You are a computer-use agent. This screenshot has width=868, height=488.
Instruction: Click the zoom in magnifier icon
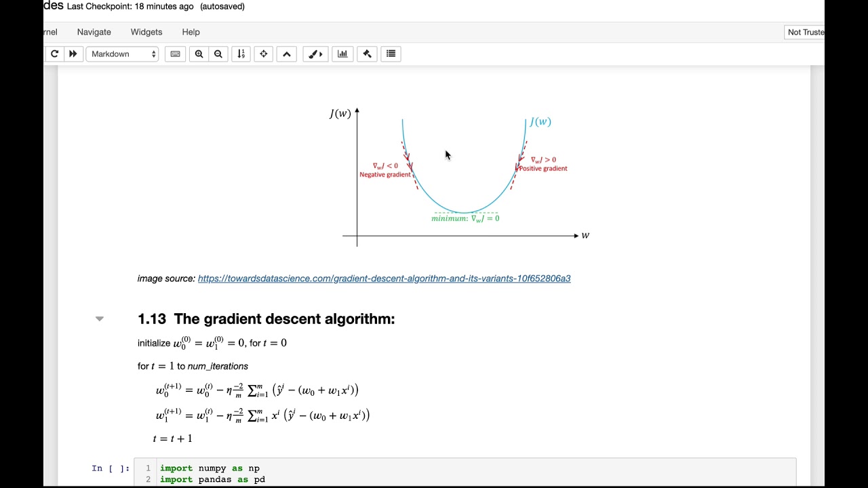[199, 54]
